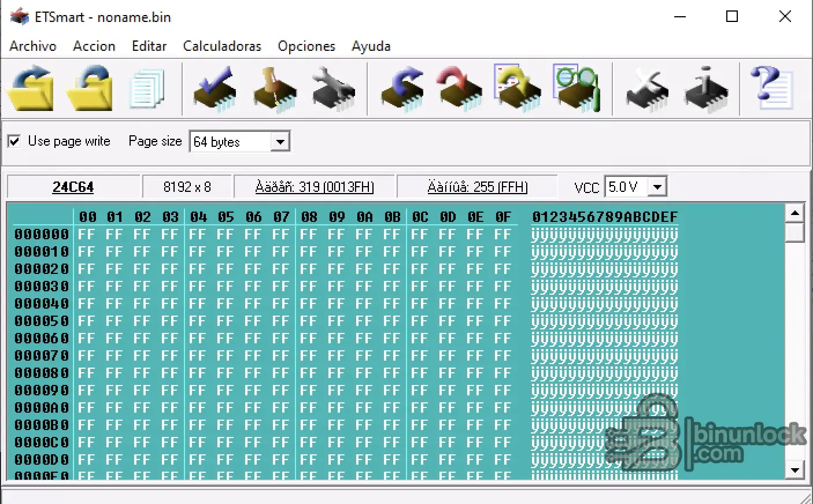This screenshot has height=504, width=813.
Task: Show chip information via the i icon
Action: (705, 88)
